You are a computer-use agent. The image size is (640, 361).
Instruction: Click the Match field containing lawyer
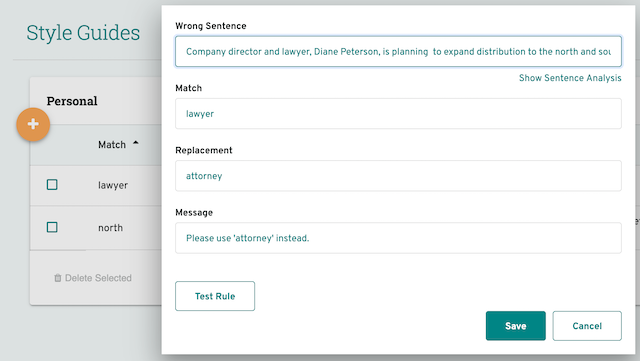point(398,114)
